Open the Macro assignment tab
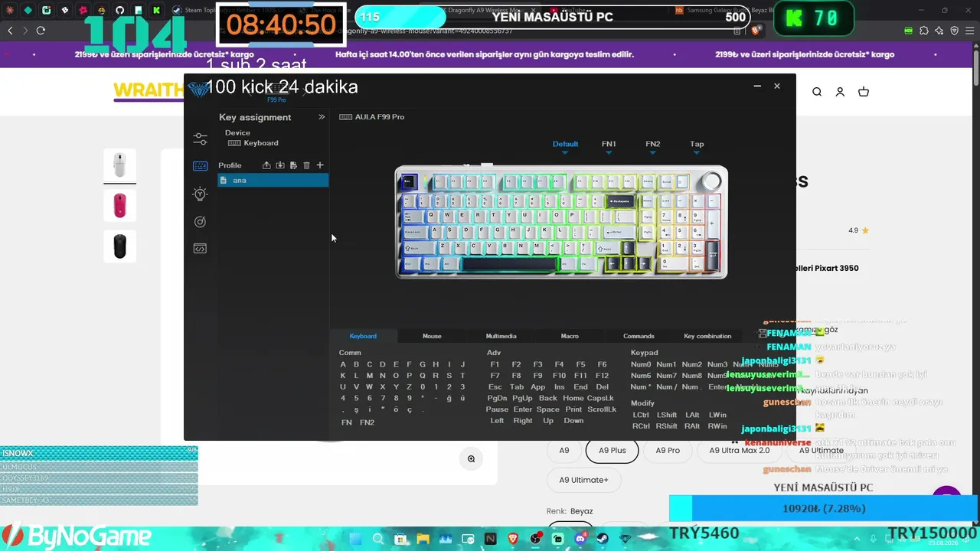The image size is (980, 551). (x=570, y=336)
